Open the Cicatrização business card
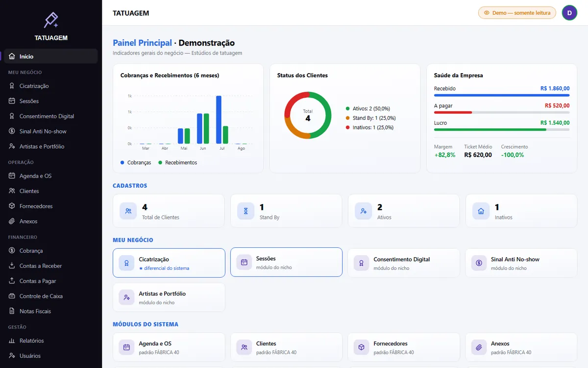The width and height of the screenshot is (588, 368). [169, 263]
